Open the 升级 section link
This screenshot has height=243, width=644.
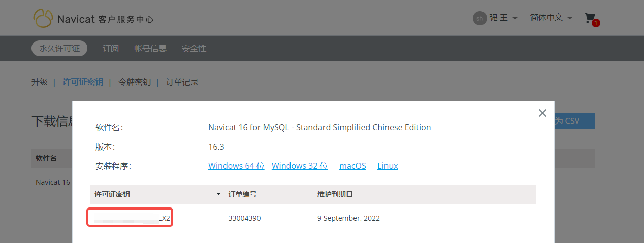pyautogui.click(x=40, y=82)
